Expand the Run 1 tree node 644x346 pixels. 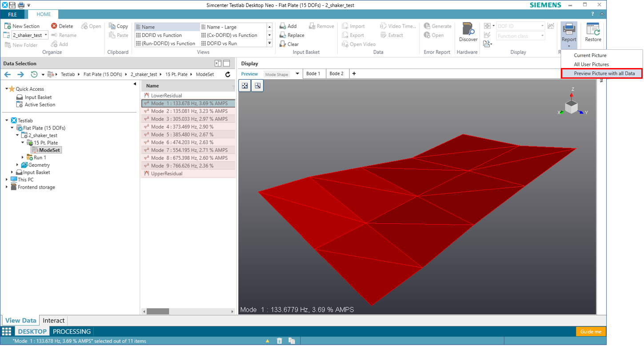(23, 157)
